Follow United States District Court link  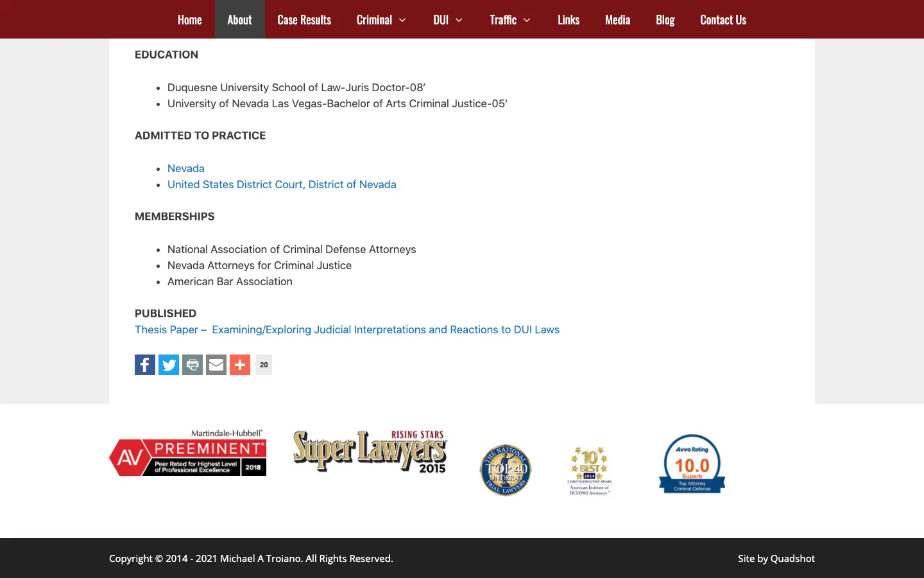pyautogui.click(x=282, y=184)
